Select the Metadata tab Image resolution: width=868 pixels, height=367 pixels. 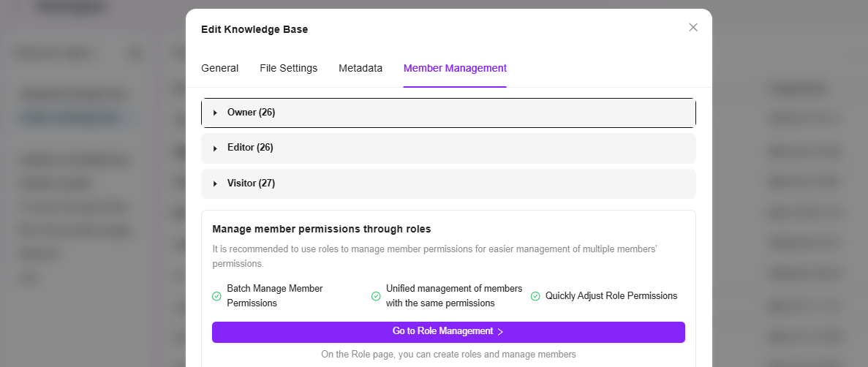[361, 68]
